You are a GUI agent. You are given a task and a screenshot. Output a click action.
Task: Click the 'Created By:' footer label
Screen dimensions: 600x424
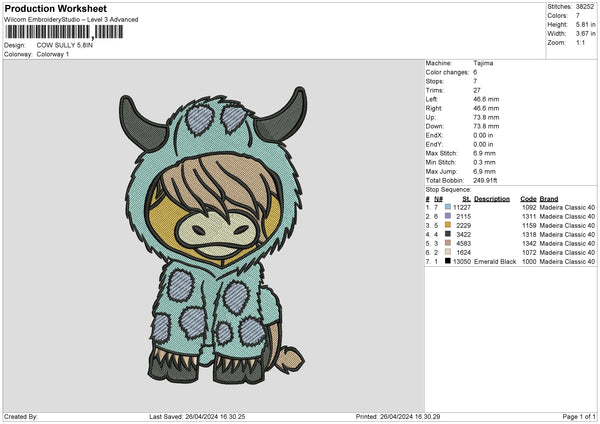point(21,417)
